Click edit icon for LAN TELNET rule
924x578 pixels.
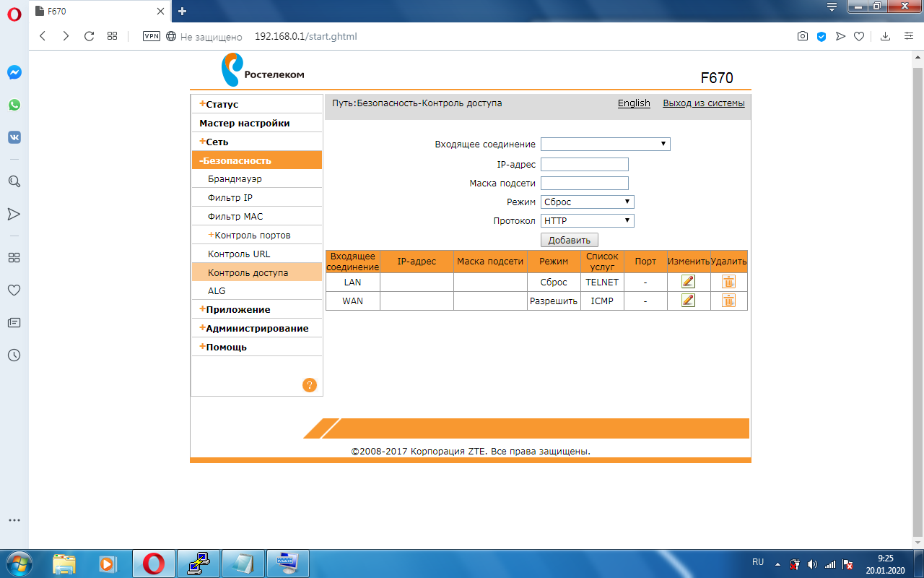coord(688,282)
